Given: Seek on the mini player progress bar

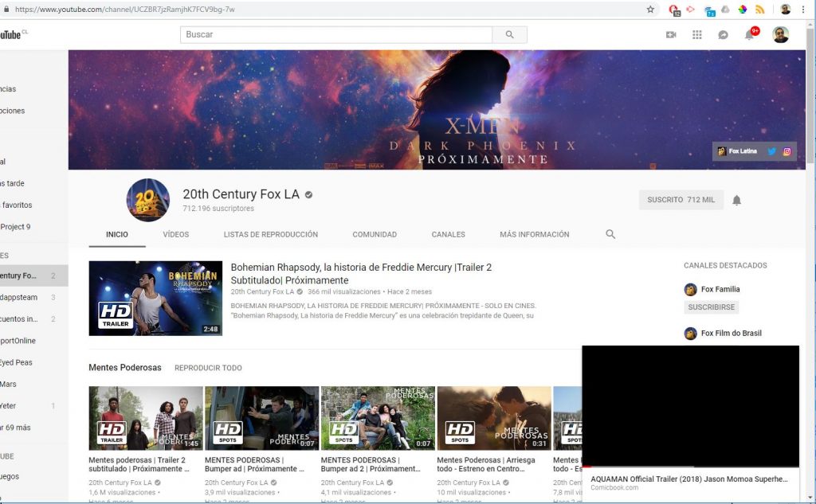Looking at the screenshot, I should 691,467.
